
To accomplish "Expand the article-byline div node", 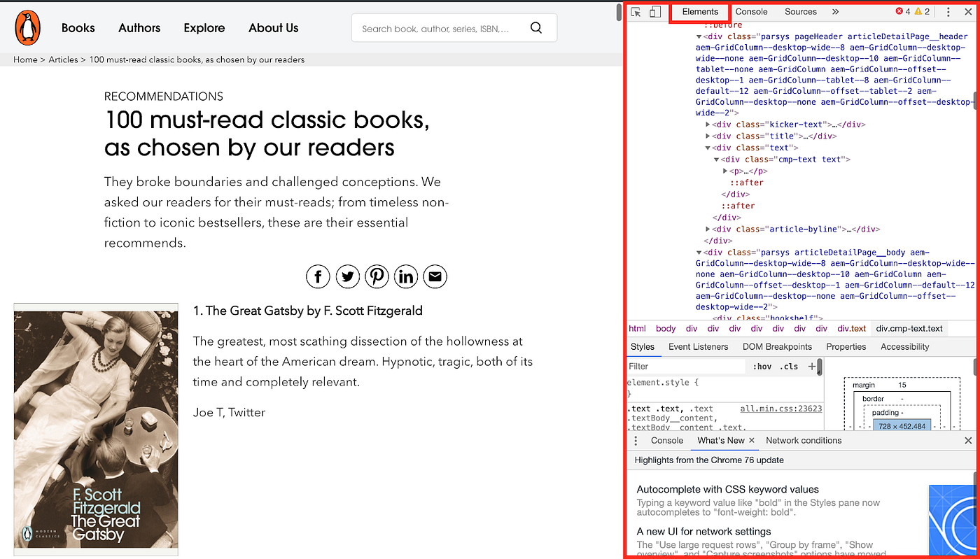I will (708, 229).
